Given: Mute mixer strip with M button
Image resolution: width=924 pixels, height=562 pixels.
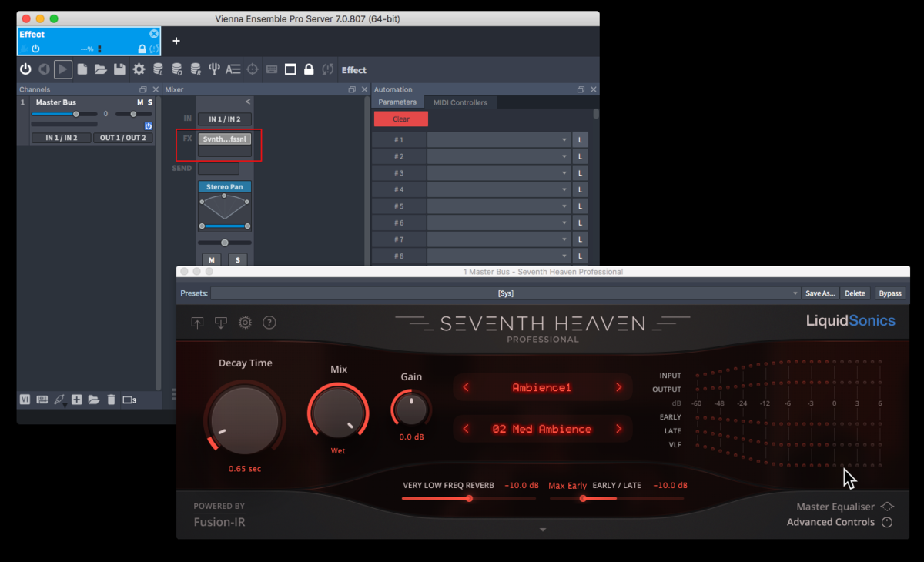Looking at the screenshot, I should tap(211, 260).
